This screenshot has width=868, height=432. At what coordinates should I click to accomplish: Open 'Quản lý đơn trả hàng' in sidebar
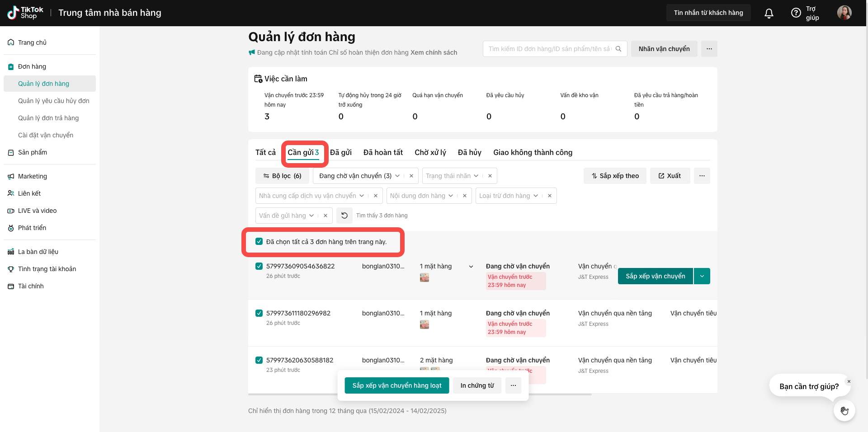click(48, 118)
